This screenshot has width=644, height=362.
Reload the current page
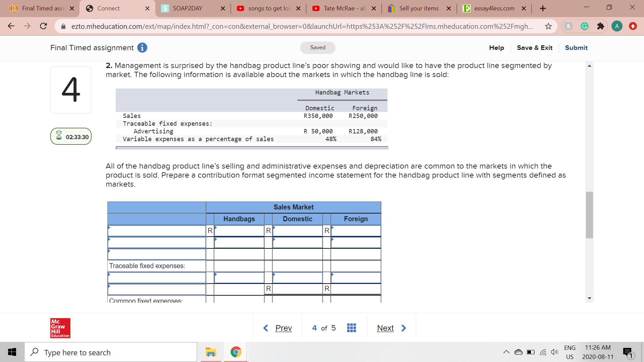[x=43, y=26]
